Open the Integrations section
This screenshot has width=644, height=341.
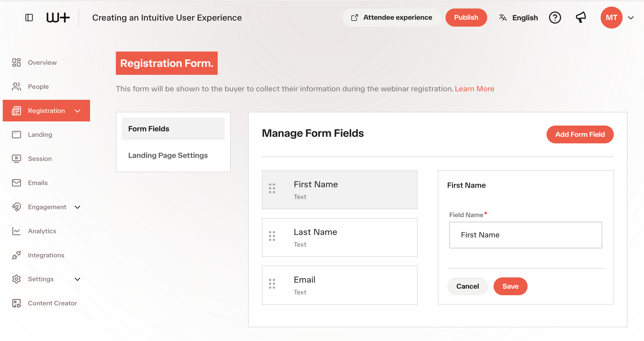pyautogui.click(x=46, y=255)
